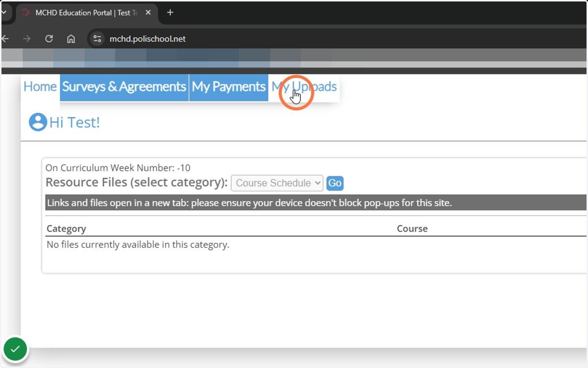Image resolution: width=588 pixels, height=368 pixels.
Task: Click 'On Curriculum Week Number: -10' text
Action: pyautogui.click(x=118, y=168)
